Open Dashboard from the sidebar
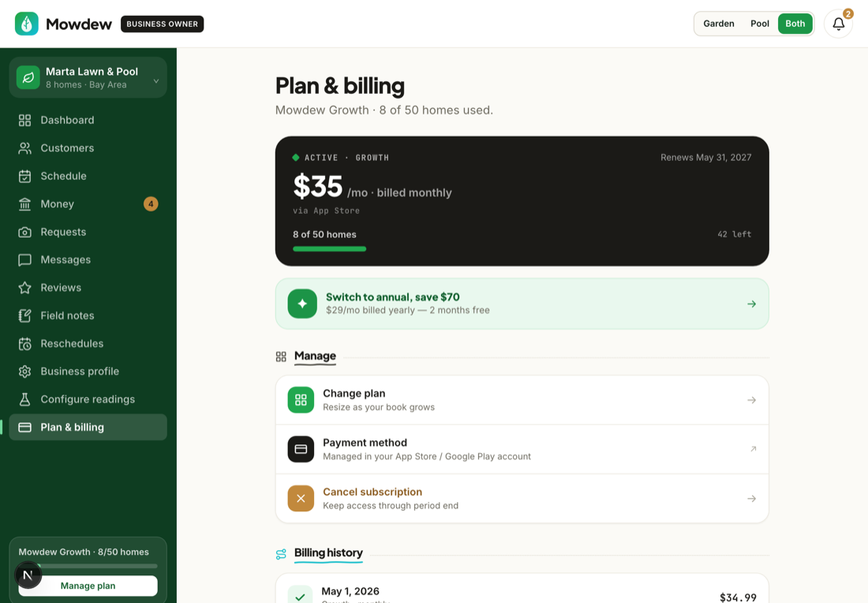 88,120
